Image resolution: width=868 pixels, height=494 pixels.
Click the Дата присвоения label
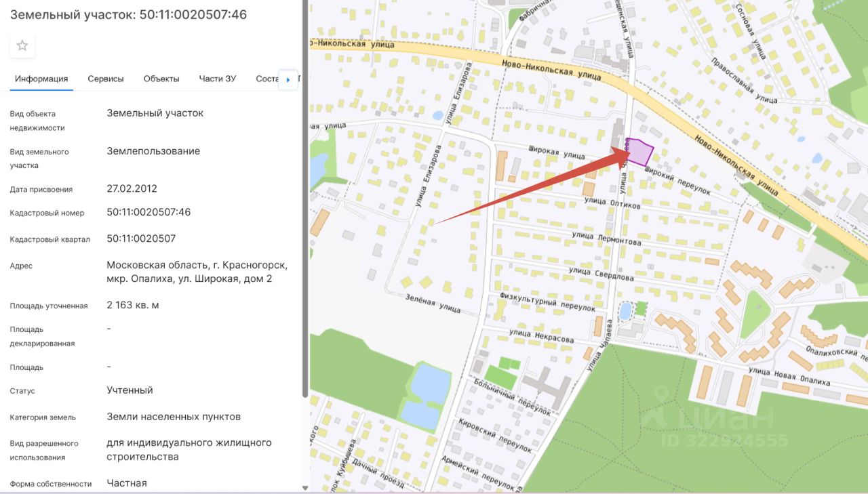pos(41,189)
